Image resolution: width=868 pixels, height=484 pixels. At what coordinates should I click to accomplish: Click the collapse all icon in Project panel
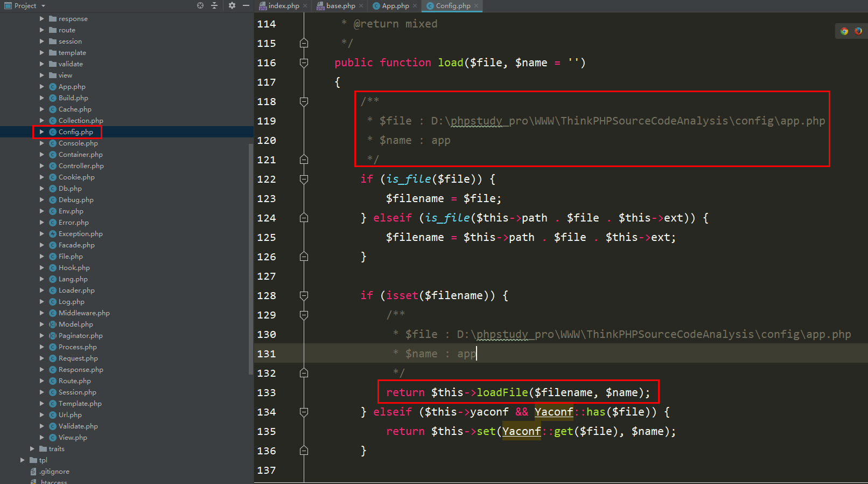coord(214,5)
